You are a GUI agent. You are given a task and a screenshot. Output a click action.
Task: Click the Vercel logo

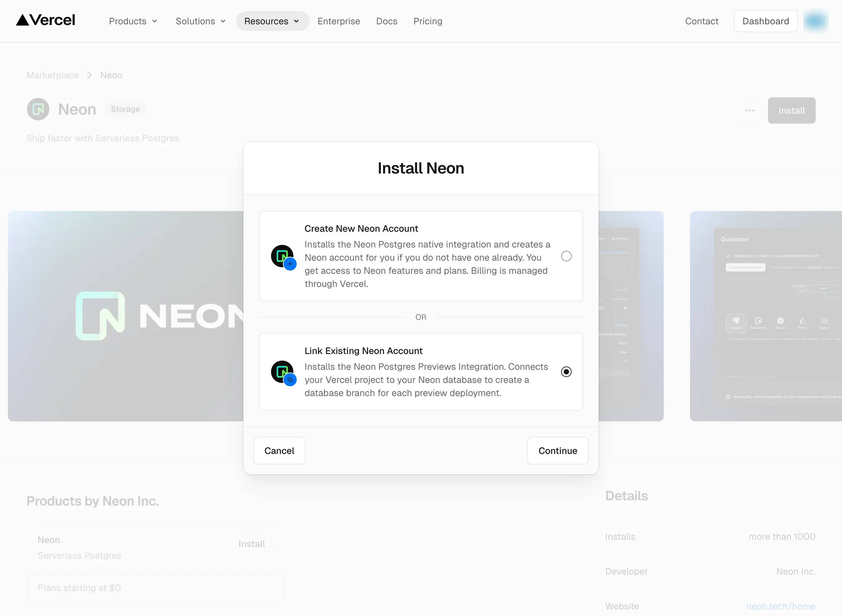coord(45,20)
